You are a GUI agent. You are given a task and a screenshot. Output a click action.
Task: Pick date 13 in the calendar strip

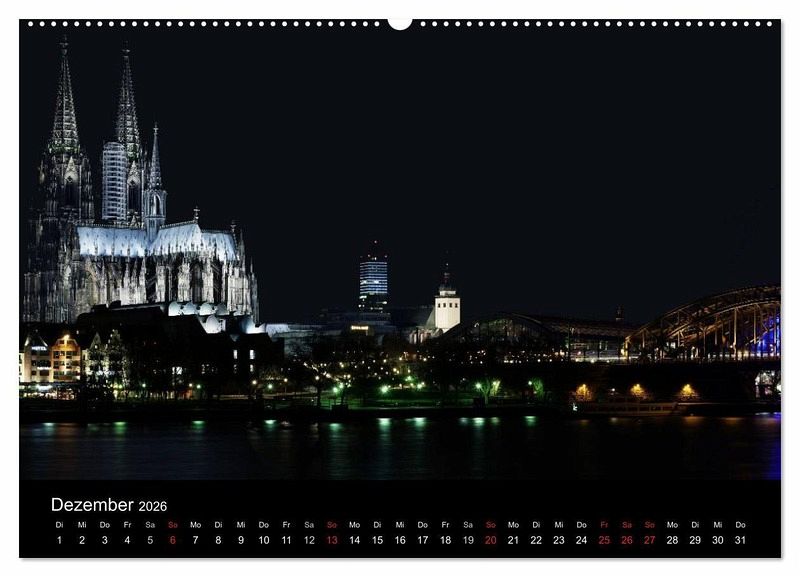click(x=332, y=540)
